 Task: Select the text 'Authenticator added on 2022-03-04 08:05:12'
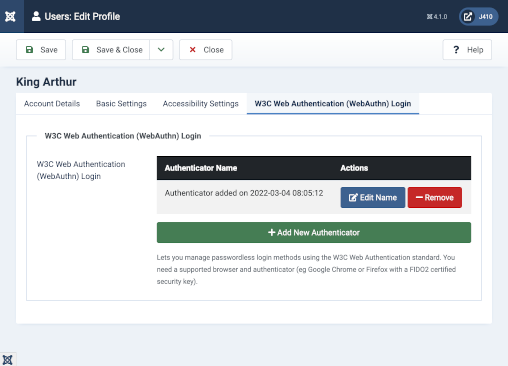click(244, 193)
